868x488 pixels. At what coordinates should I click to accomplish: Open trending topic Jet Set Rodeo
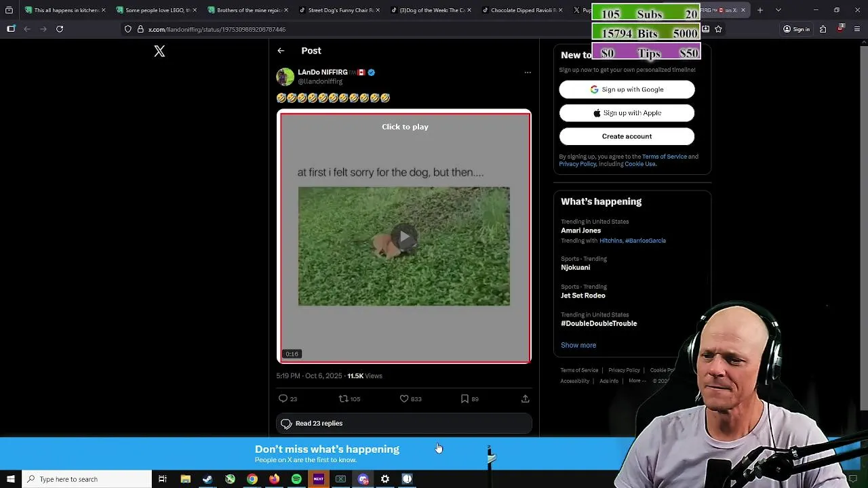click(x=583, y=296)
